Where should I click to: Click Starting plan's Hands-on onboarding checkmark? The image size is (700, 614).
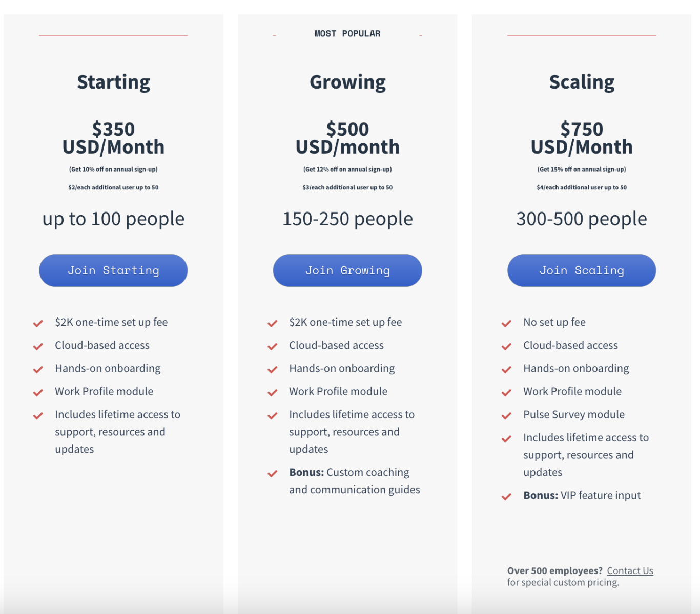pyautogui.click(x=38, y=369)
